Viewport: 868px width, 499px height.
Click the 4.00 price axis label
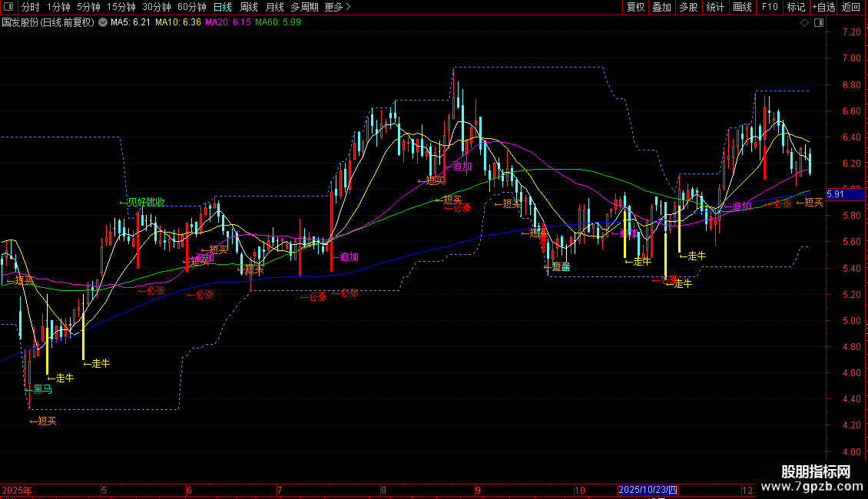point(851,452)
